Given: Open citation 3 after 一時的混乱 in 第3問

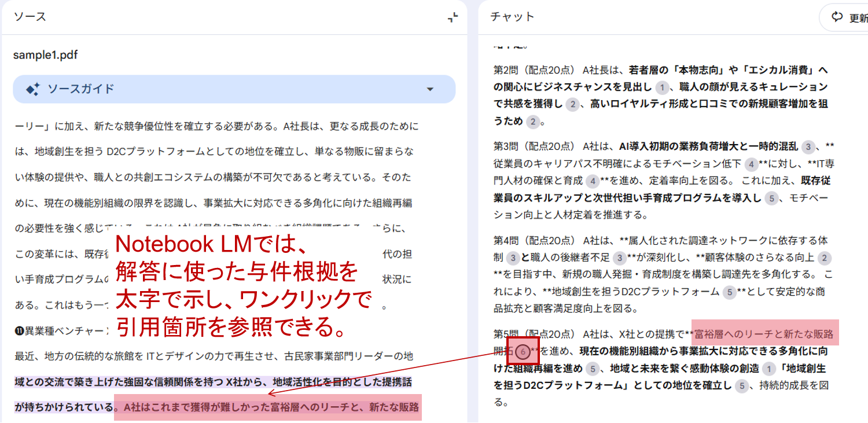Looking at the screenshot, I should click(808, 146).
